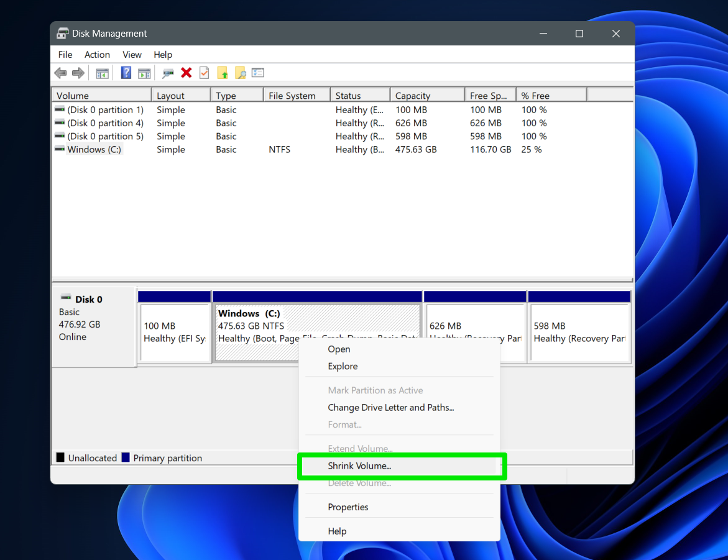Minimize the Disk Management window

click(543, 34)
